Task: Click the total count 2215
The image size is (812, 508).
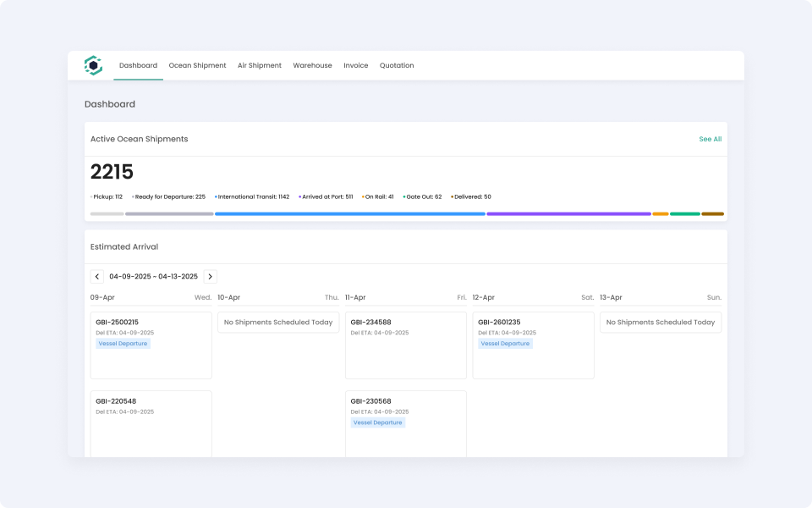Action: click(112, 172)
